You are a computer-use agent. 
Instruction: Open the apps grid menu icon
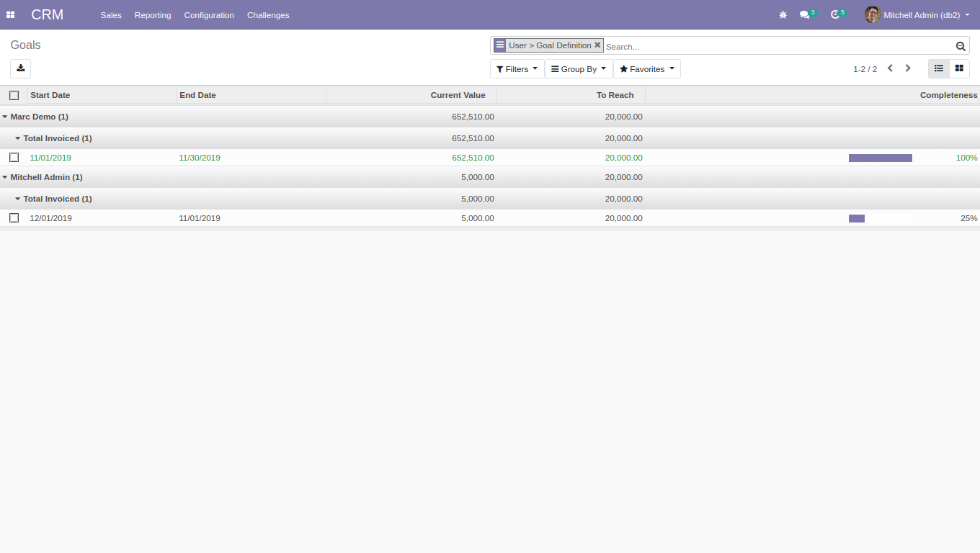click(x=10, y=14)
